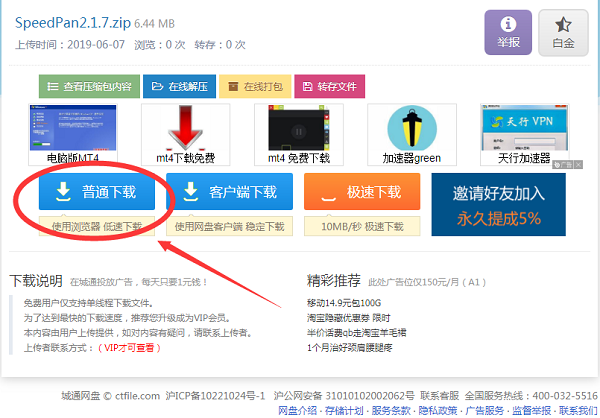Screen dimensions: 600x418
Task: Click the 普通下载 normal download button
Action: point(97,191)
